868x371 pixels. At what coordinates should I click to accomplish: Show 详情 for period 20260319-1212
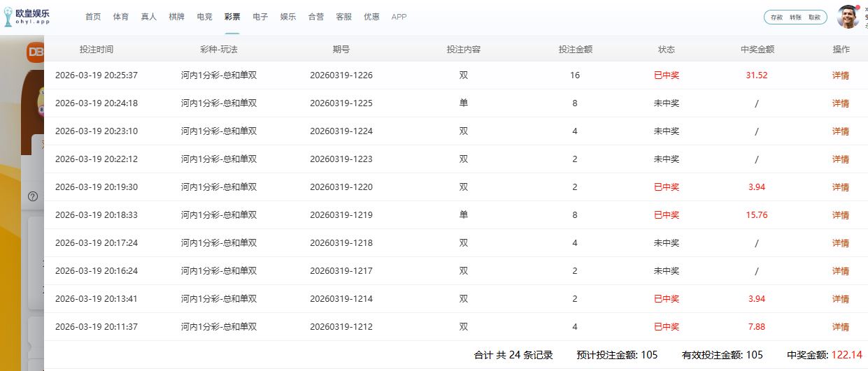(840, 327)
